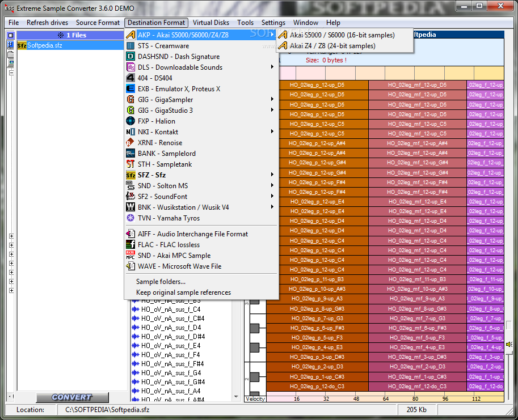Open the Help menu

click(x=333, y=23)
